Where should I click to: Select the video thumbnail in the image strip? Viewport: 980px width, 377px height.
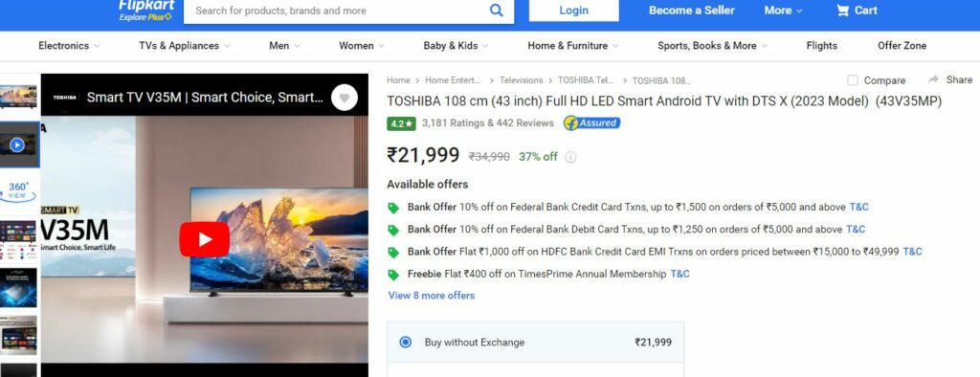[17, 144]
